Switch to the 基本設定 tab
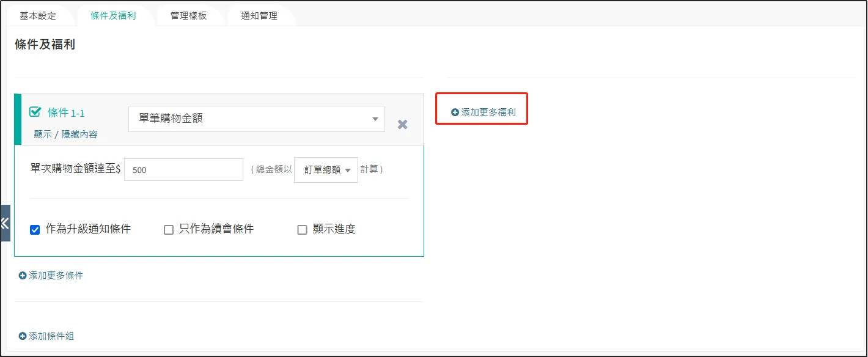The width and height of the screenshot is (868, 357). (x=38, y=16)
